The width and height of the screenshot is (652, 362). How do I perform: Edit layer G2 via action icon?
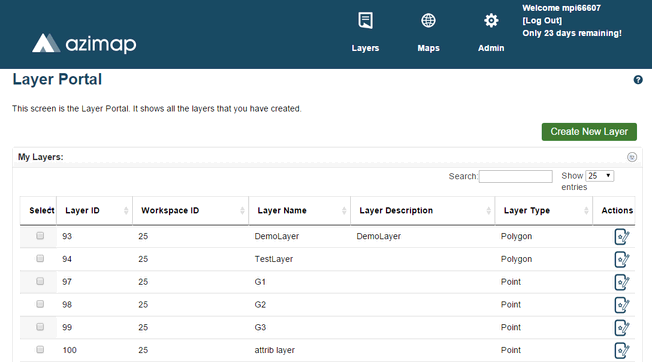point(622,305)
